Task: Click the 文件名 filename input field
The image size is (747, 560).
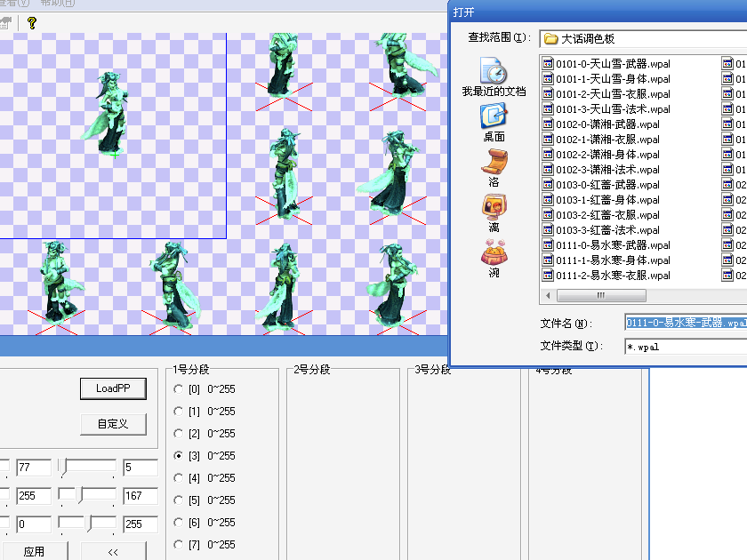Action: (x=686, y=323)
